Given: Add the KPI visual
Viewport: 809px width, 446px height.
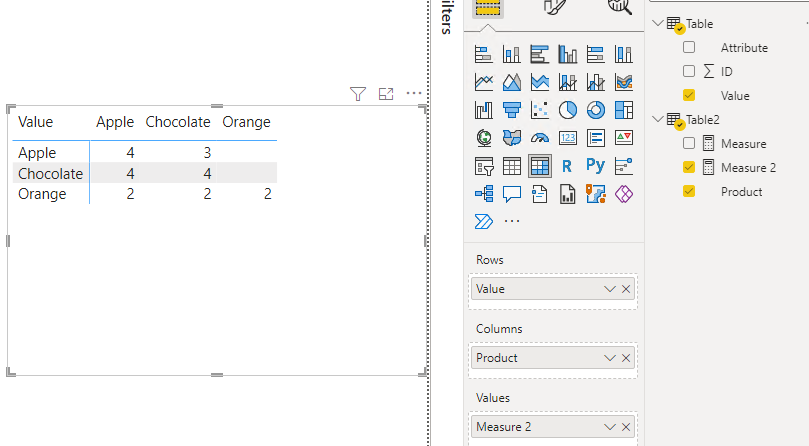Looking at the screenshot, I should point(623,138).
